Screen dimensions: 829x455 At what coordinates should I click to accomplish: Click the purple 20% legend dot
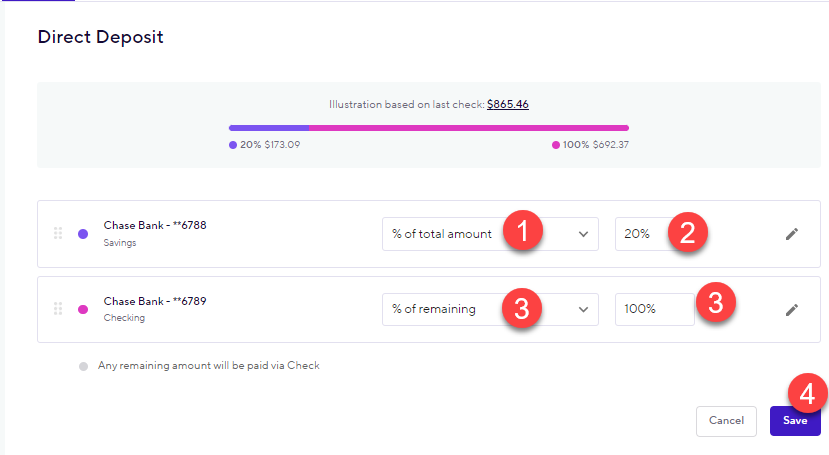[x=233, y=145]
